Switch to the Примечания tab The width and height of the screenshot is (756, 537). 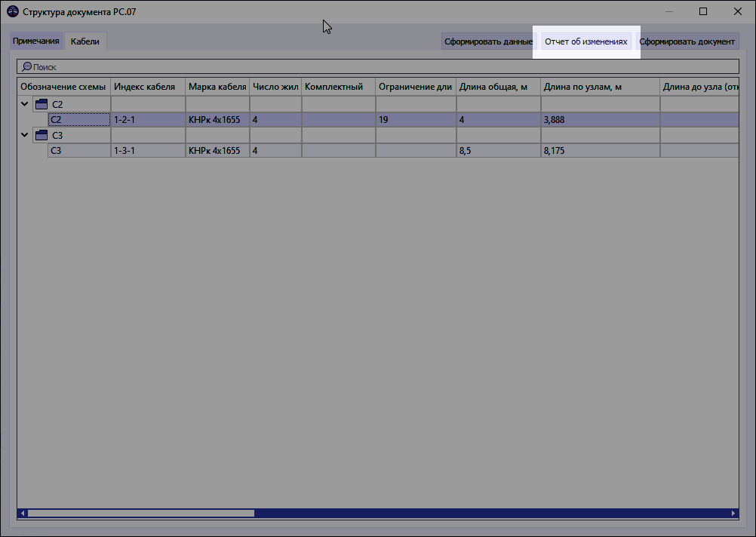(36, 41)
